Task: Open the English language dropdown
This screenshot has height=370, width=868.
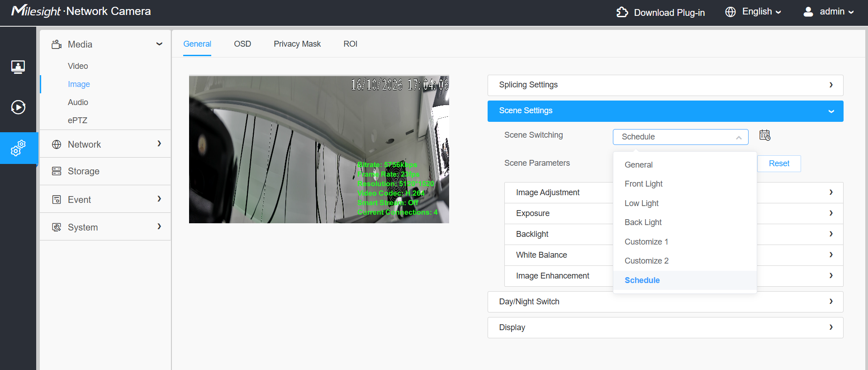Action: pyautogui.click(x=761, y=12)
